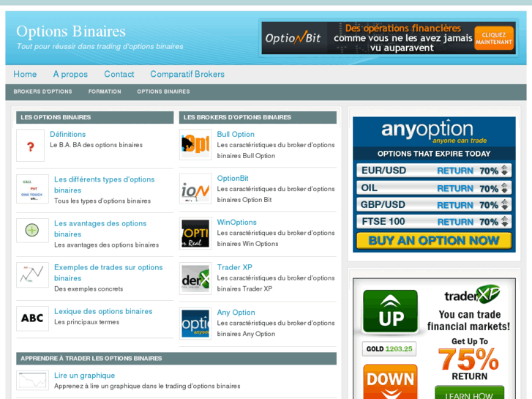Click 'Les principaux termes' description text
This screenshot has width=532, height=399.
tap(86, 322)
